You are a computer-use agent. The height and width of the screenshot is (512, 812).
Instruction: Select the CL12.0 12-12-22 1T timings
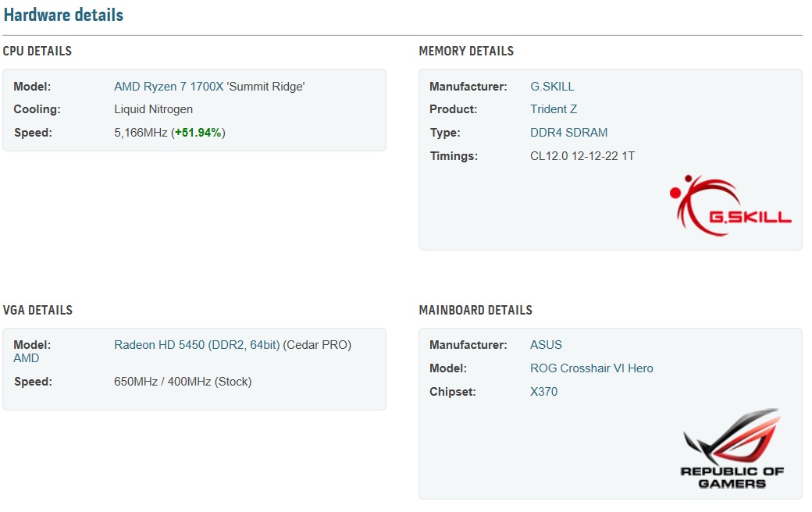582,156
